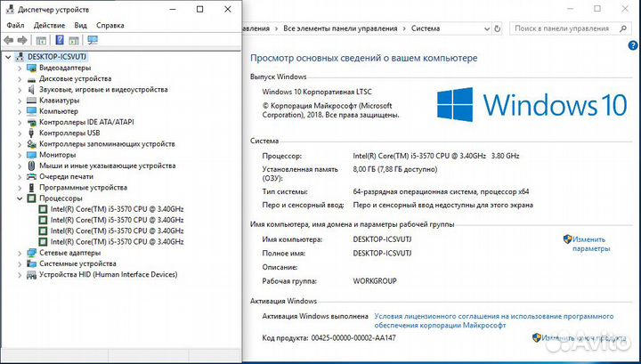Click the Изменить параметры link
The image size is (641, 364).
pos(591,244)
